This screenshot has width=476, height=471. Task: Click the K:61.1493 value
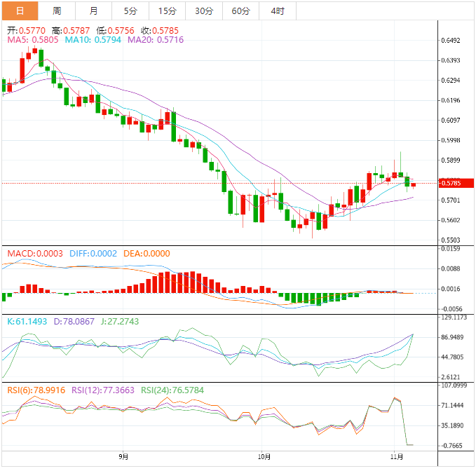pyautogui.click(x=27, y=322)
